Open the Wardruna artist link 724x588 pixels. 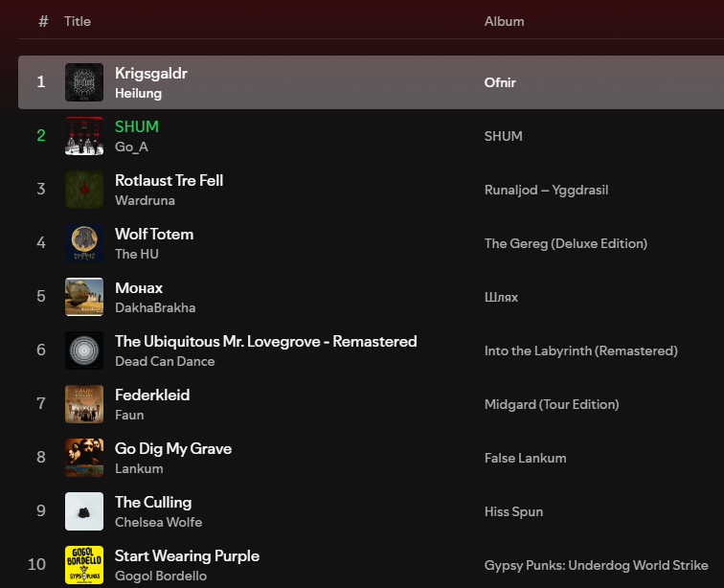[x=142, y=200]
